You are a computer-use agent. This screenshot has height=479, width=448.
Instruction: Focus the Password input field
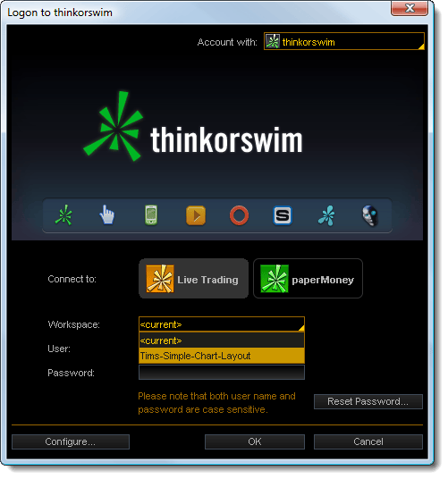click(222, 373)
